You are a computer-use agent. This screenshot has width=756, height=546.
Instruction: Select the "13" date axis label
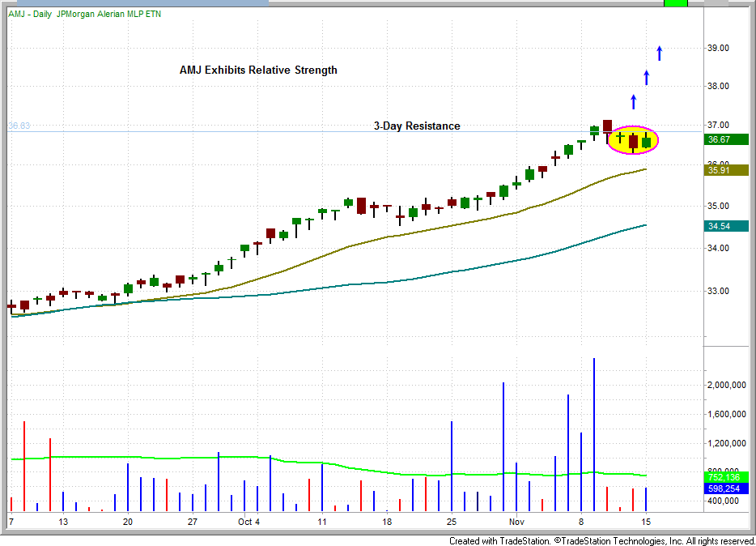point(63,522)
